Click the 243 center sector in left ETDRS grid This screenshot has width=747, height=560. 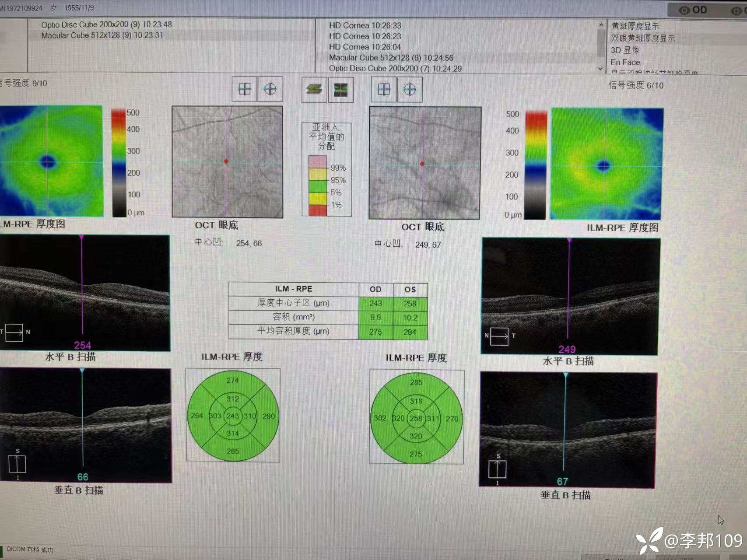[x=232, y=416]
